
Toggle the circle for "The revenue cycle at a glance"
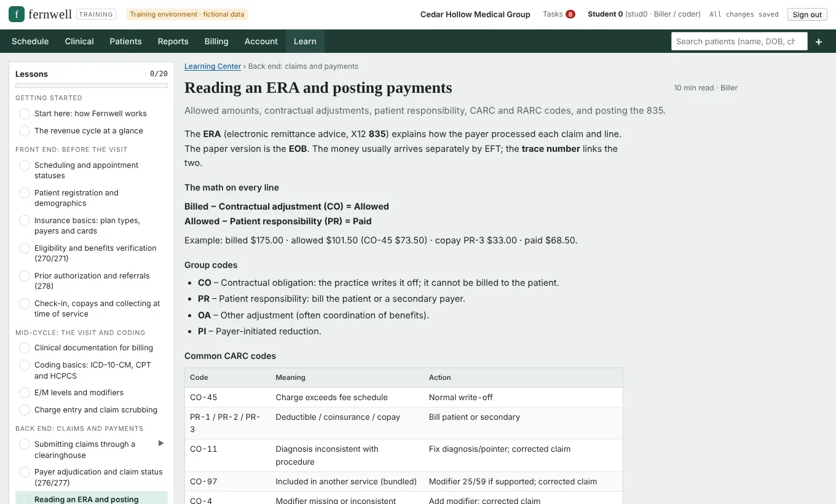(x=25, y=131)
